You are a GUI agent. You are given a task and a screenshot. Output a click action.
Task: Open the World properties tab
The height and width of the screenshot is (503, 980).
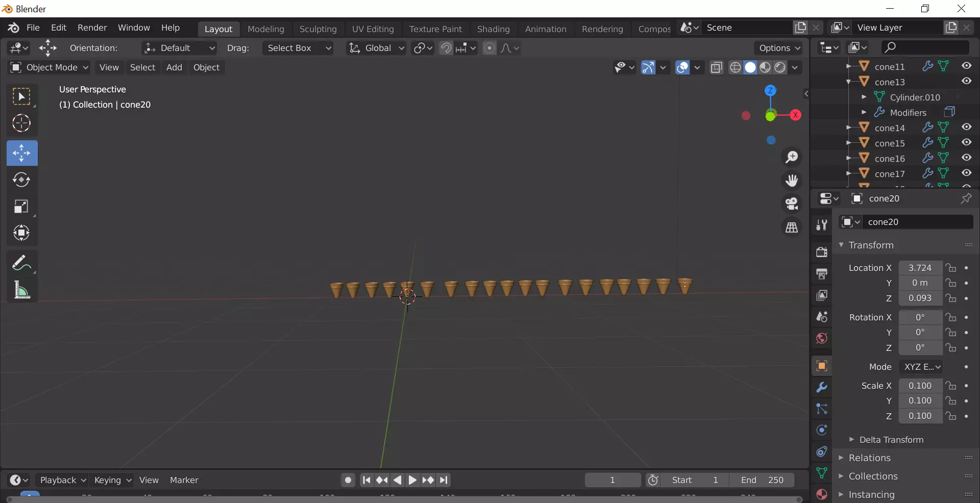[821, 338]
